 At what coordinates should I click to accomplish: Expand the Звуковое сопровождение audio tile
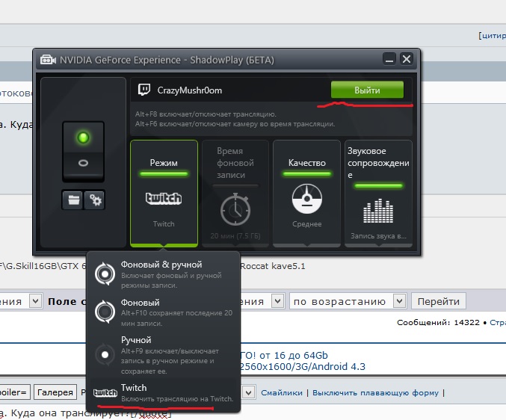tap(377, 162)
